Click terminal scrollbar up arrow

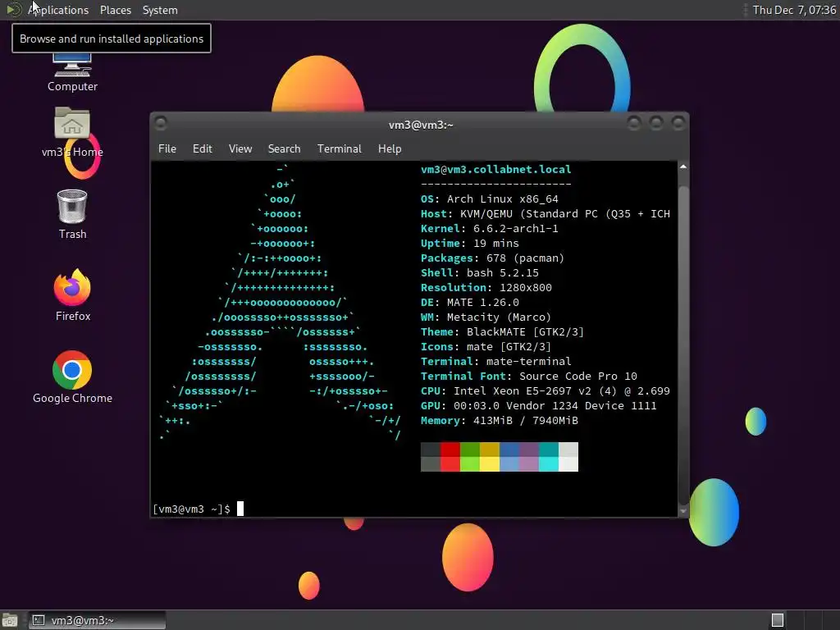point(683,167)
